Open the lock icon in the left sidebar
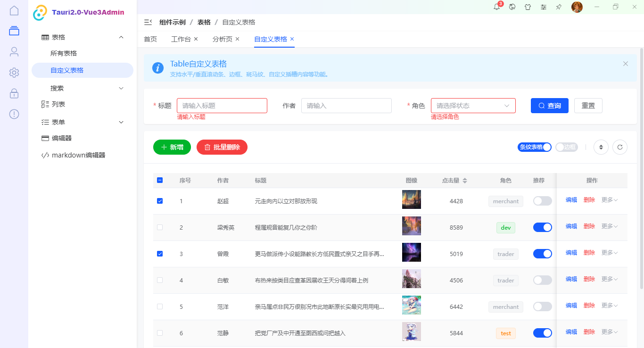644x348 pixels. pyautogui.click(x=14, y=93)
